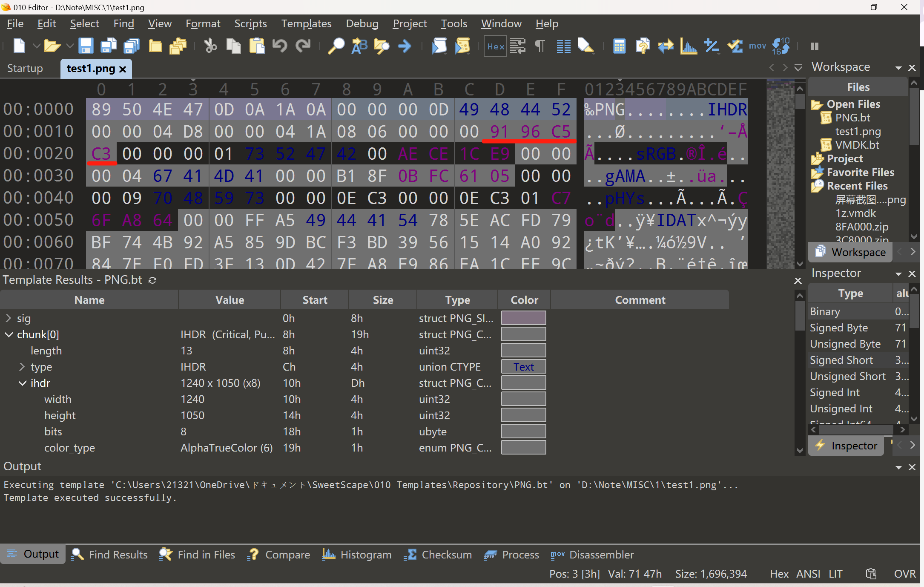Image resolution: width=924 pixels, height=587 pixels.
Task: Collapse the chunk[0] tree node
Action: pyautogui.click(x=9, y=334)
